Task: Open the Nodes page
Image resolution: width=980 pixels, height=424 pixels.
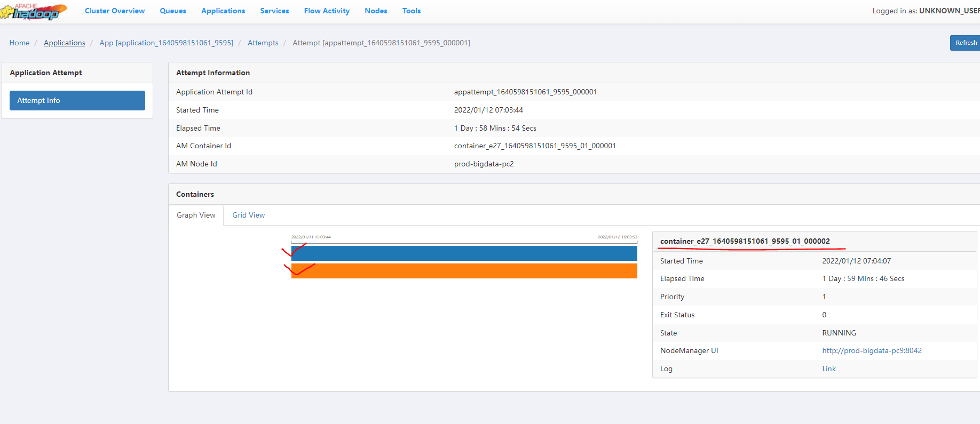Action: tap(376, 11)
